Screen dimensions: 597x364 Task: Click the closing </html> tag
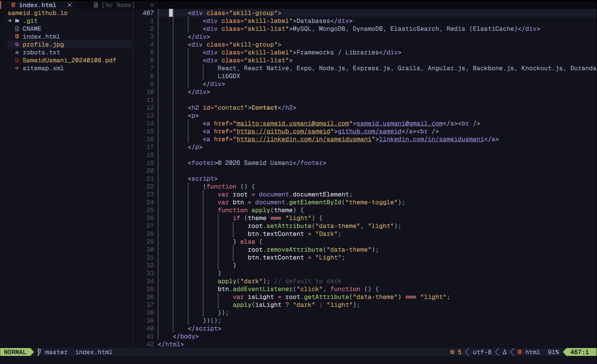(171, 344)
